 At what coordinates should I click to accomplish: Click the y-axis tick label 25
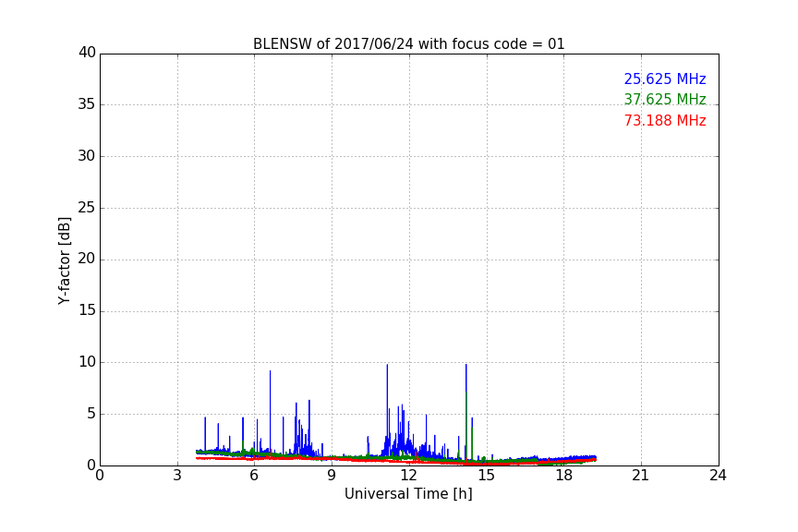[x=87, y=208]
